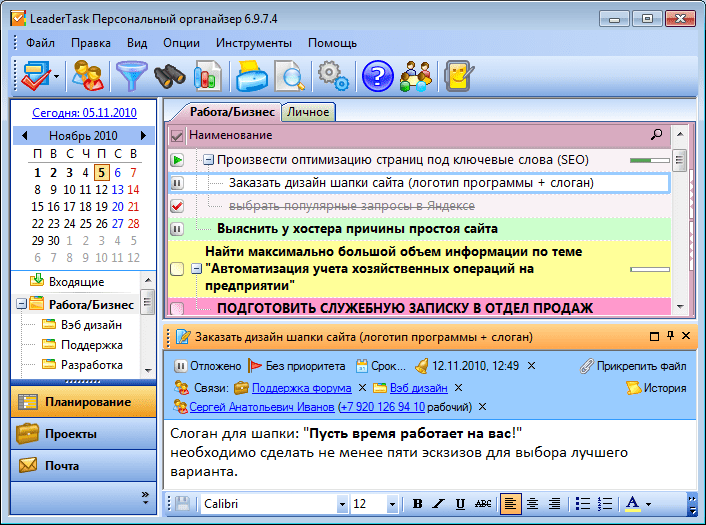Insert numbered list in editor
Image resolution: width=706 pixels, height=525 pixels.
[605, 503]
